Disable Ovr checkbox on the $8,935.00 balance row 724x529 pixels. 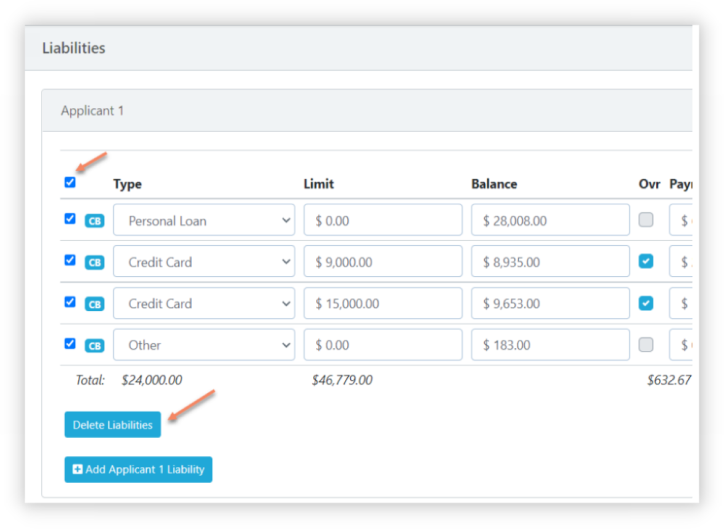tap(646, 261)
